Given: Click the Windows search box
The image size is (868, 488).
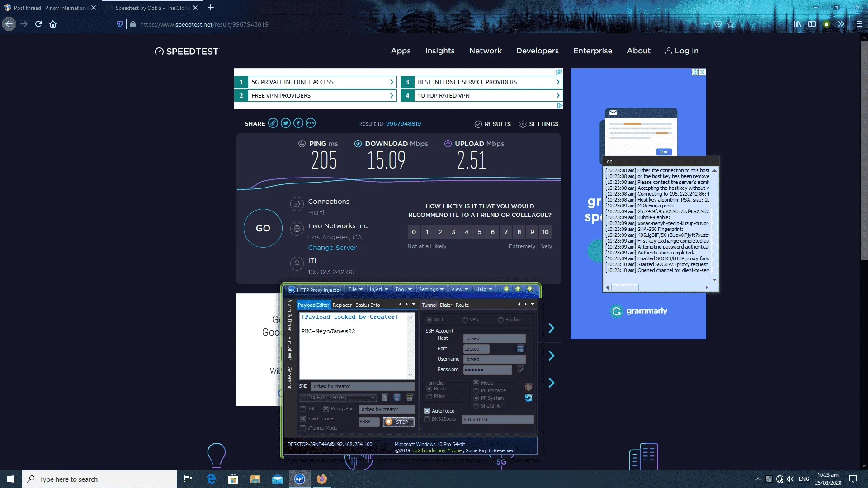Looking at the screenshot, I should click(x=99, y=479).
